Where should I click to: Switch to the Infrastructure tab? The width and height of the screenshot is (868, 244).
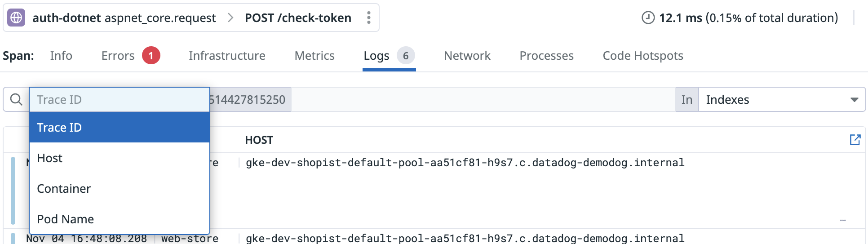[x=227, y=56]
